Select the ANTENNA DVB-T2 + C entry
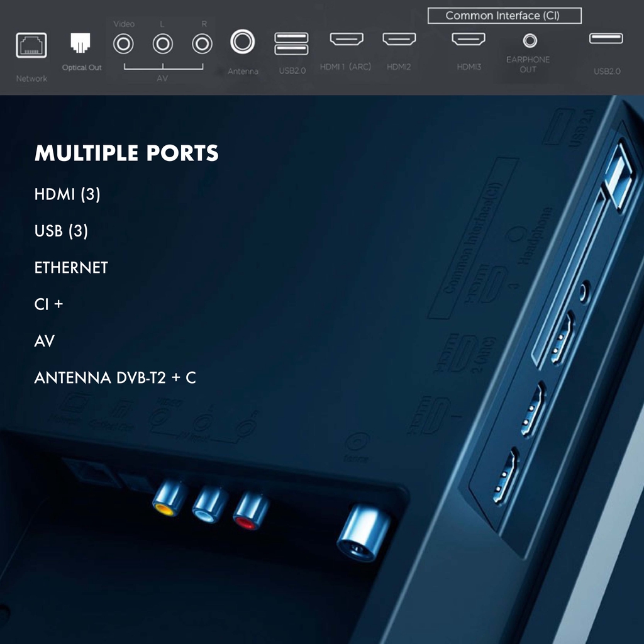644x644 pixels. pos(115,378)
